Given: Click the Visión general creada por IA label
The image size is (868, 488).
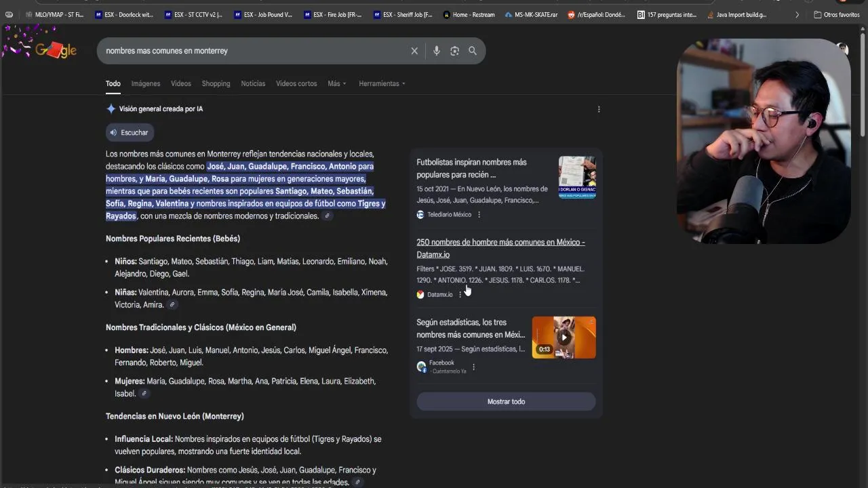Looking at the screenshot, I should tap(161, 108).
